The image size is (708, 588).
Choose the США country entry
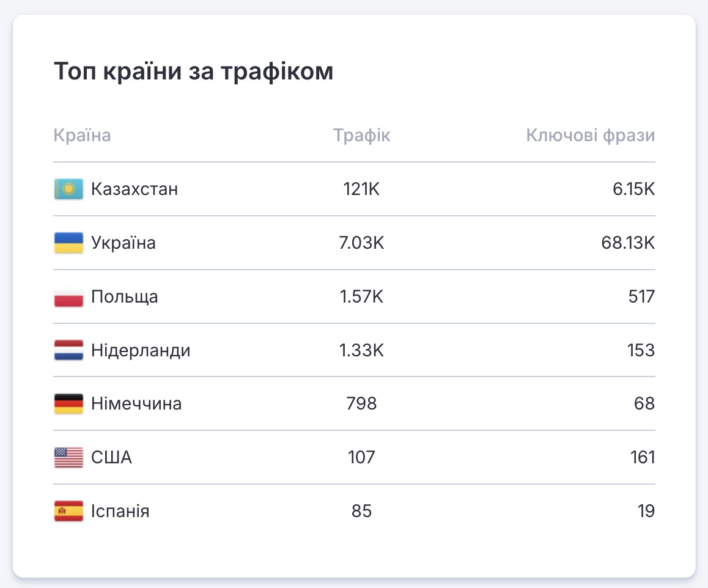coord(111,458)
